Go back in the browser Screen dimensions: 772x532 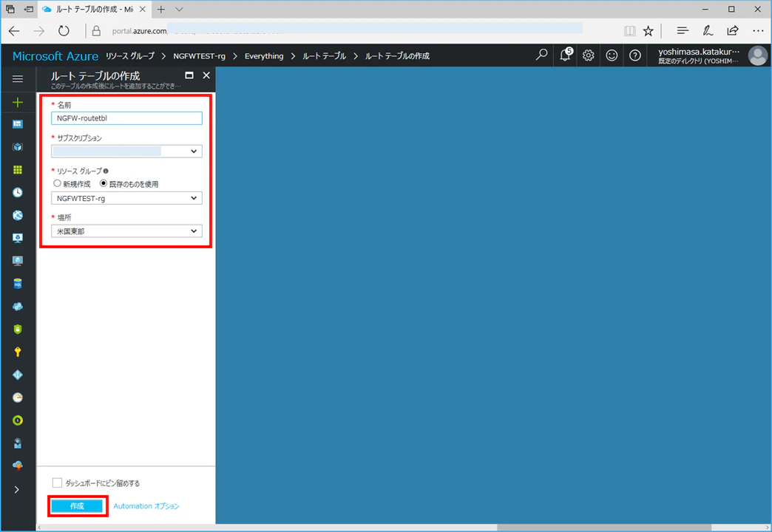coord(14,31)
